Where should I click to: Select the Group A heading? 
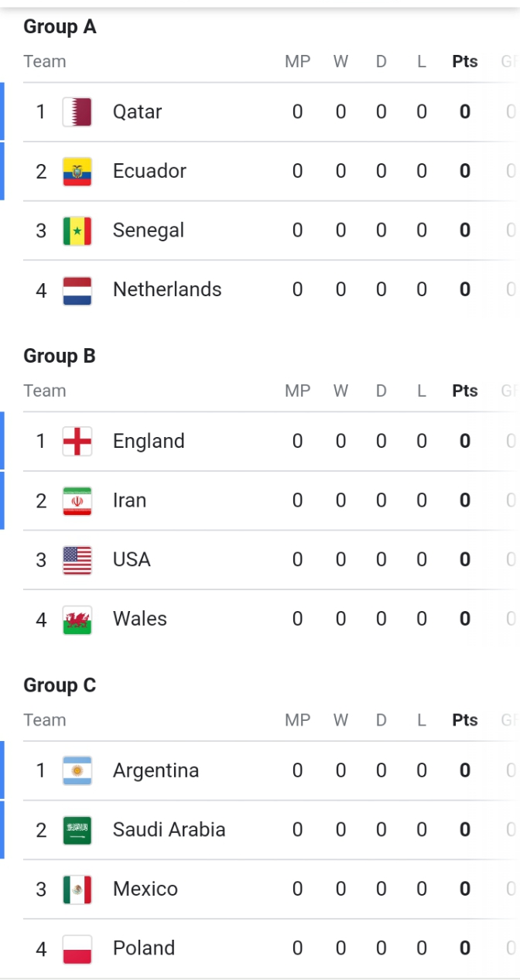(60, 26)
